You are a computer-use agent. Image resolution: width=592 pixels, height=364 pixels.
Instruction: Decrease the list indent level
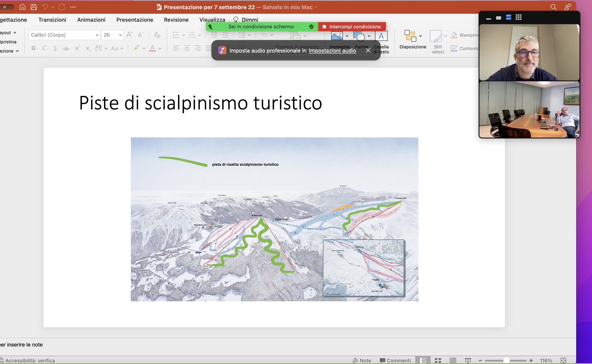pyautogui.click(x=214, y=35)
